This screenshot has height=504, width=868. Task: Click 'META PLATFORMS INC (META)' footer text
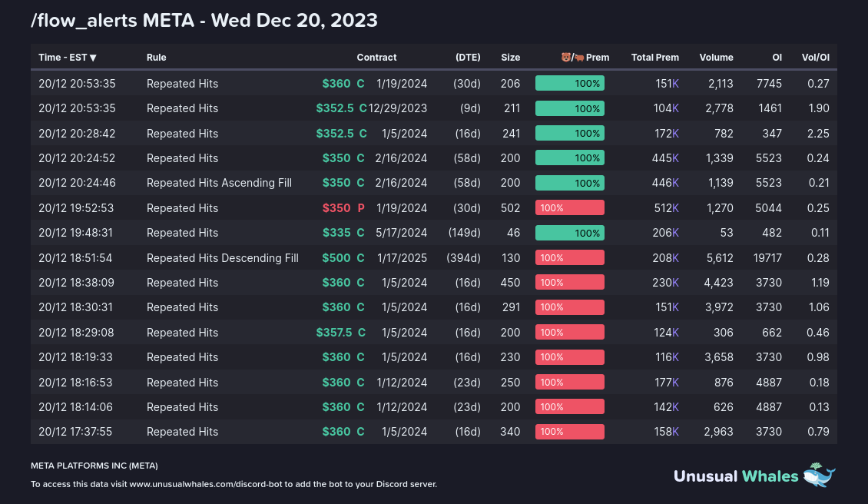[94, 466]
